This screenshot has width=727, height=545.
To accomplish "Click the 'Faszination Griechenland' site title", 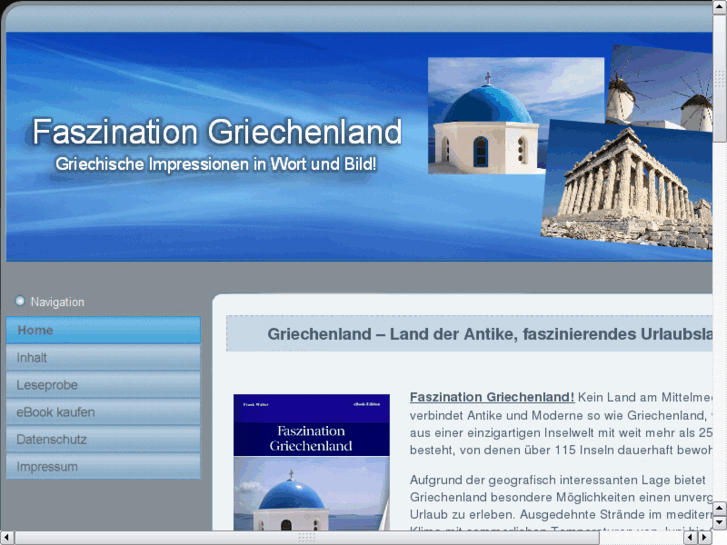I will (217, 132).
